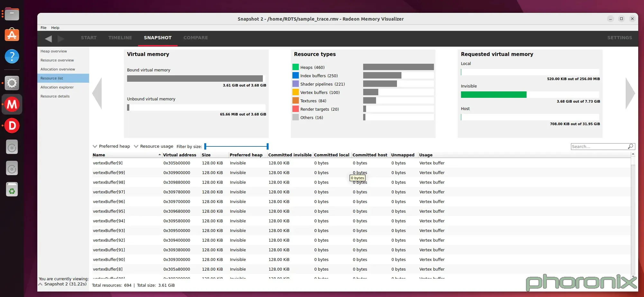Image resolution: width=644 pixels, height=297 pixels.
Task: Click the red D app icon in dock
Action: (12, 125)
